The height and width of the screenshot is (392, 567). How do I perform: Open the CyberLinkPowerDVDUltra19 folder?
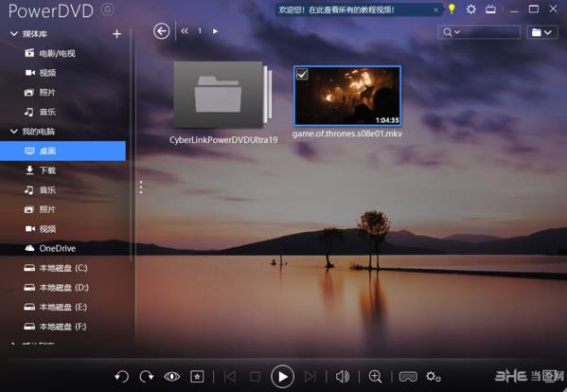(x=222, y=95)
